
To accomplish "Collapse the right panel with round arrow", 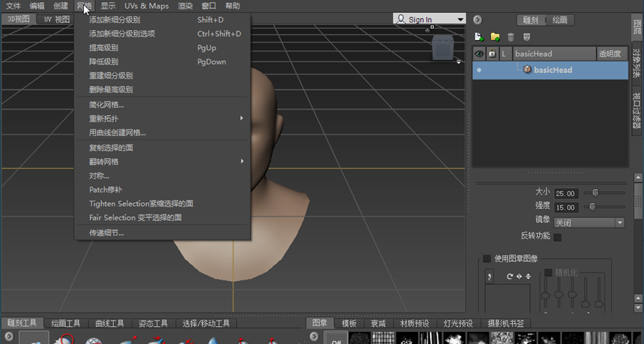I will coord(477,20).
